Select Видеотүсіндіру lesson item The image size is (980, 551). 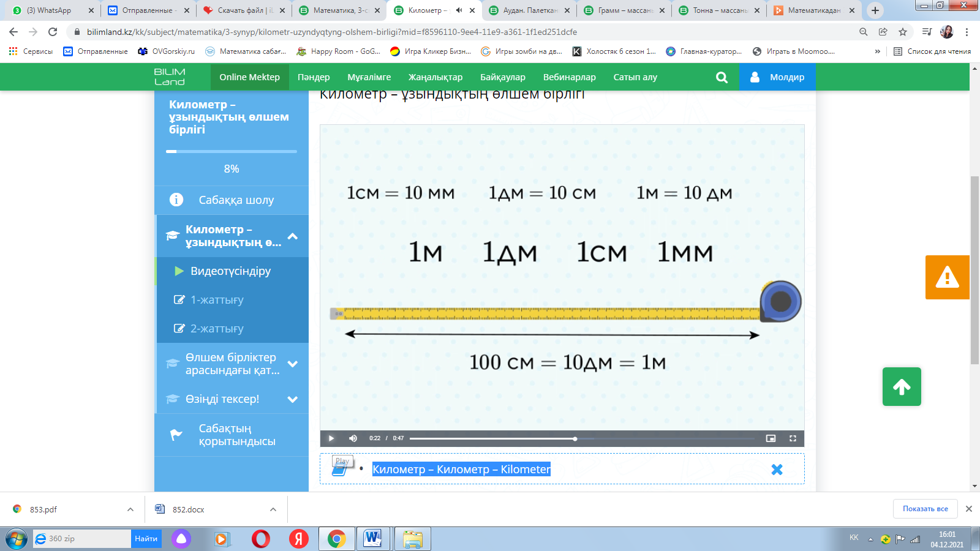pyautogui.click(x=232, y=271)
